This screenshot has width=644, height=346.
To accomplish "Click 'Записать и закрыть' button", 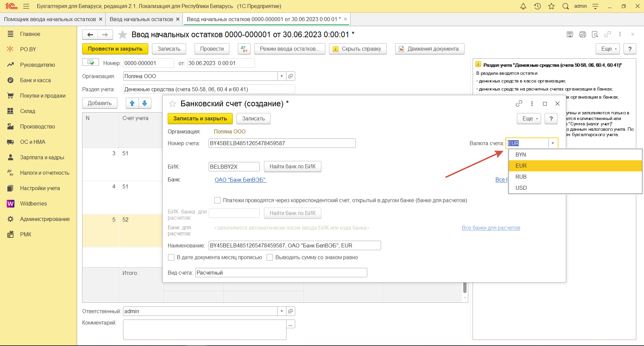I will 200,119.
